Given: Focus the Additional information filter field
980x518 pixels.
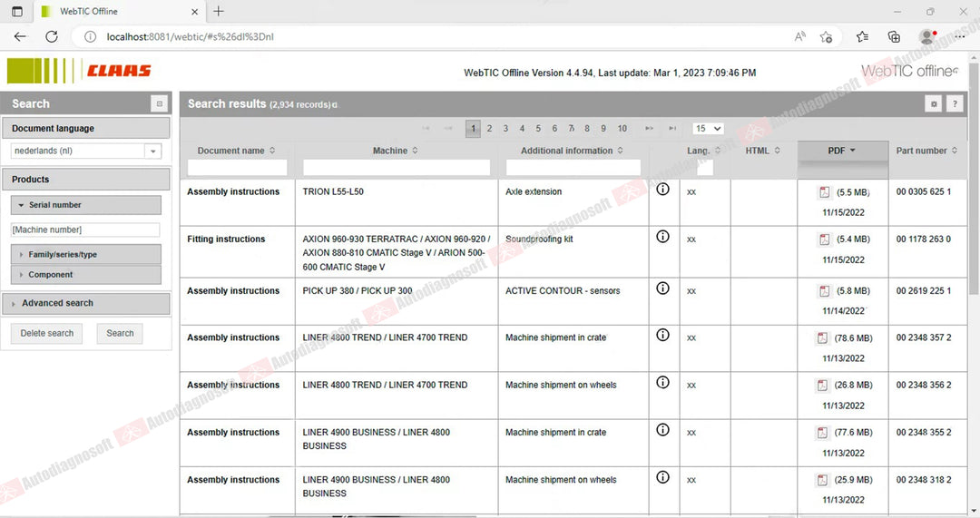Looking at the screenshot, I should click(573, 167).
